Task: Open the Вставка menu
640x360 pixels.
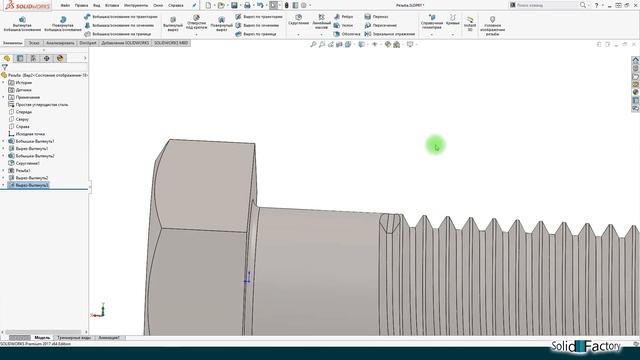Action: [112, 6]
